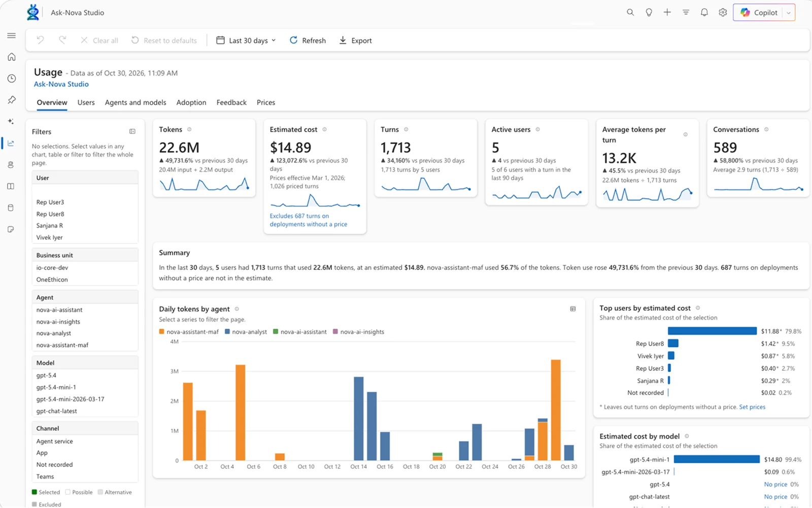The image size is (812, 508).
Task: Click the Export button
Action: 355,40
